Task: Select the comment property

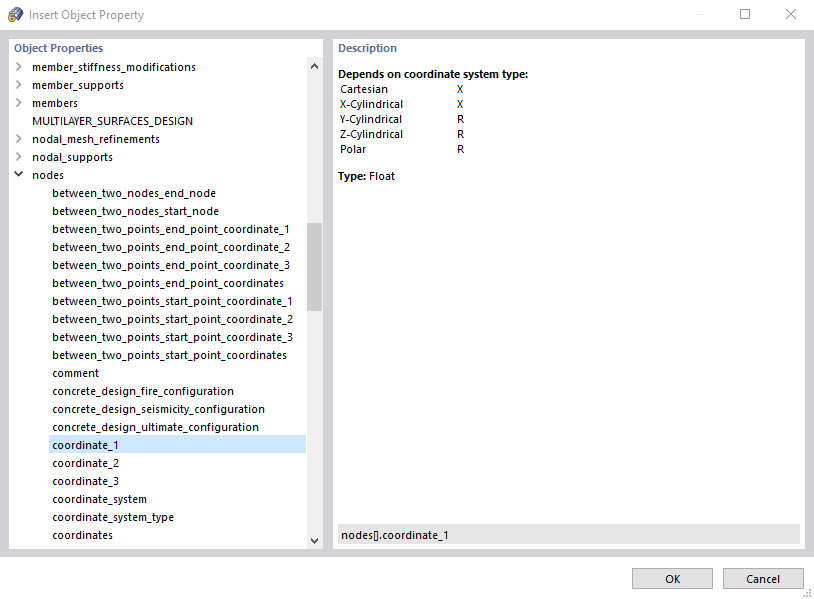Action: coord(76,373)
